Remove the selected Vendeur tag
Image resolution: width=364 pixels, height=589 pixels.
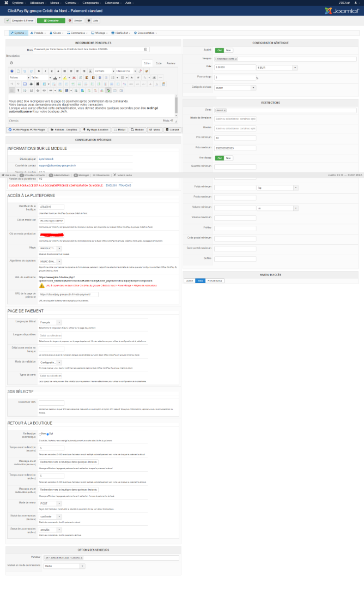[x=82, y=558]
